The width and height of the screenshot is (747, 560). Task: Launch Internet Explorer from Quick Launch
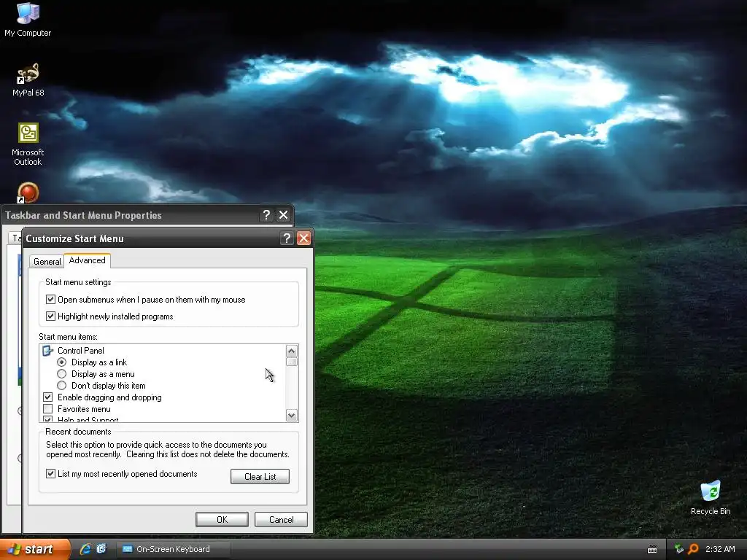pos(85,549)
